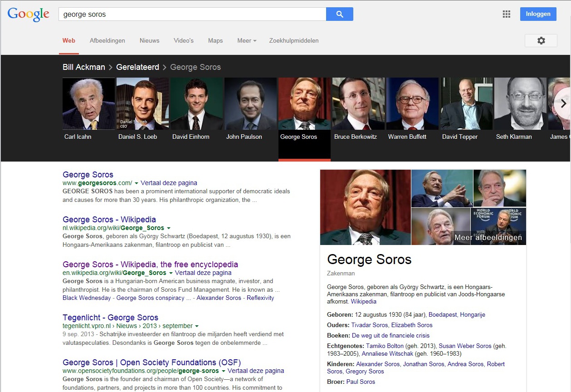Image resolution: width=571 pixels, height=392 pixels.
Task: Click Meer afbeeldingen in knowledge panel
Action: coord(488,237)
